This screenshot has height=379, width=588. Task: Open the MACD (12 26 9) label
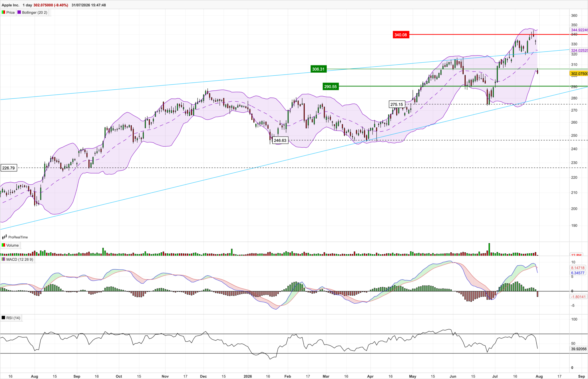click(20, 259)
